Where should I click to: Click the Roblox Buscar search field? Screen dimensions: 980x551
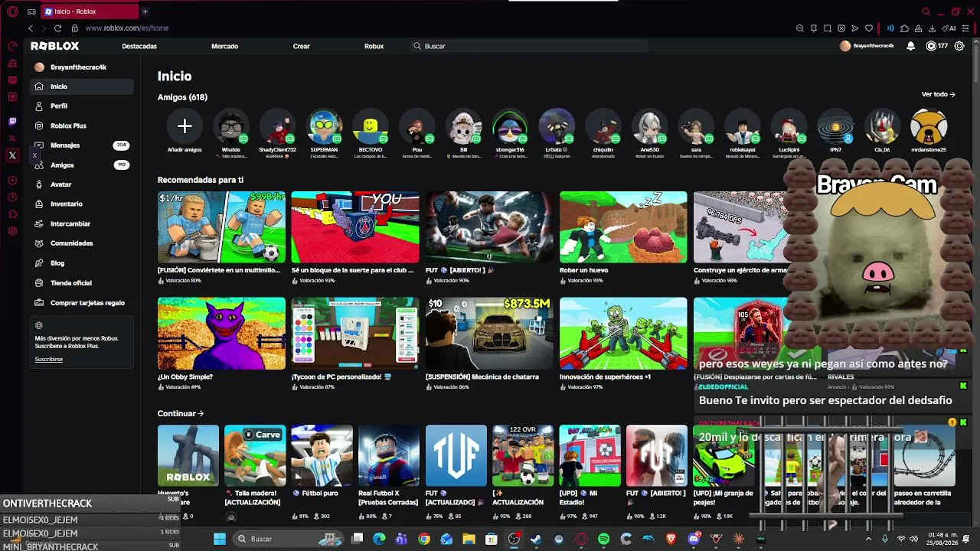pos(530,46)
